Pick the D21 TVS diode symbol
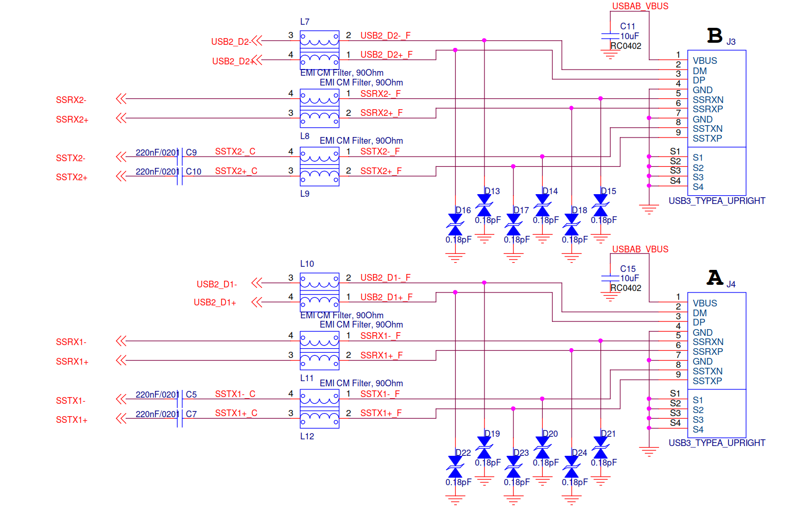The height and width of the screenshot is (531, 812). point(600,448)
